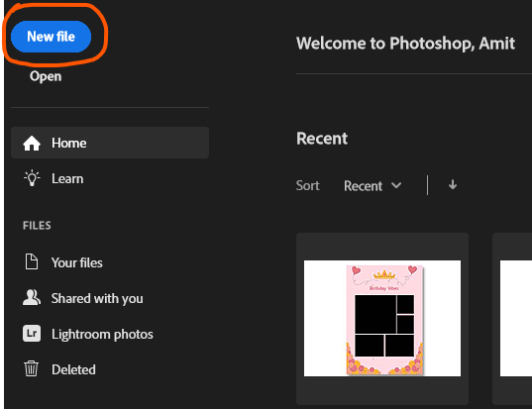Open Lightroom photos
The image size is (532, 409).
tap(102, 335)
